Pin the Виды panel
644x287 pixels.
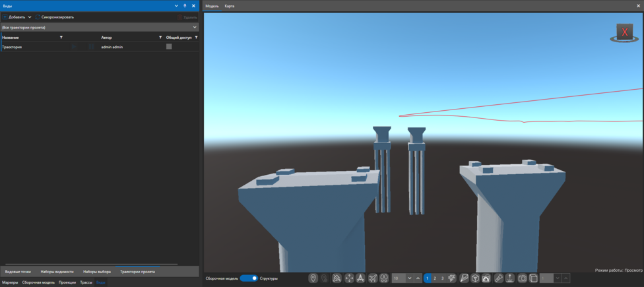185,6
